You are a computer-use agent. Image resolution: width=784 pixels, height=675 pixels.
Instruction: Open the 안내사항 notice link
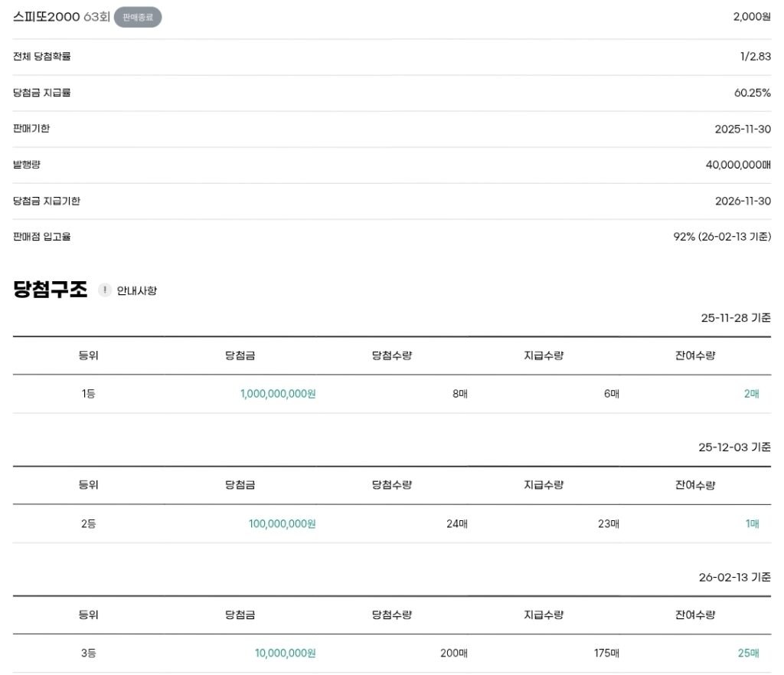136,291
